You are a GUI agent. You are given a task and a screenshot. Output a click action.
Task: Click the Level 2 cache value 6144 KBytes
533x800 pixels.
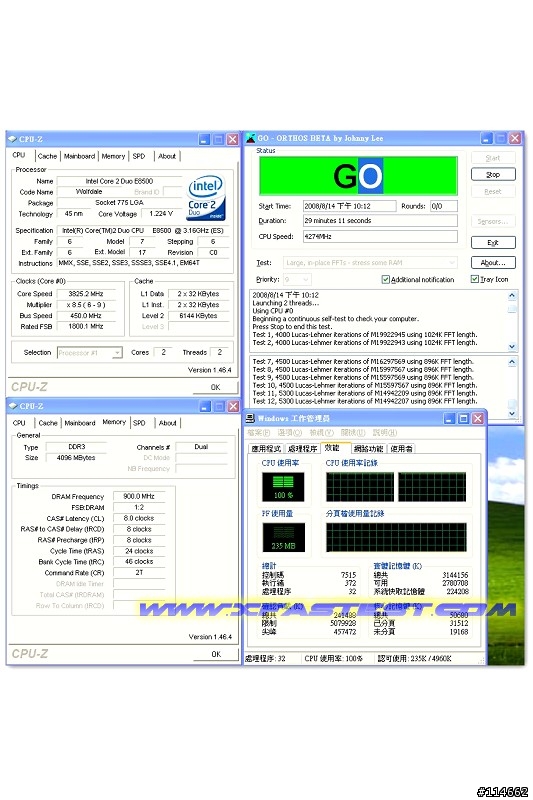[x=198, y=316]
